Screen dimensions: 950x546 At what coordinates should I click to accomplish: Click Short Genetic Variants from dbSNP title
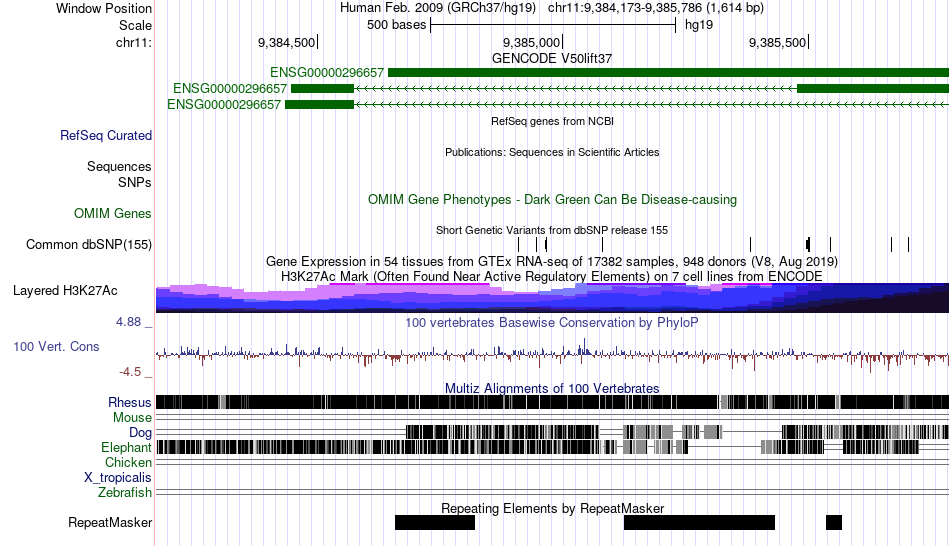point(552,230)
